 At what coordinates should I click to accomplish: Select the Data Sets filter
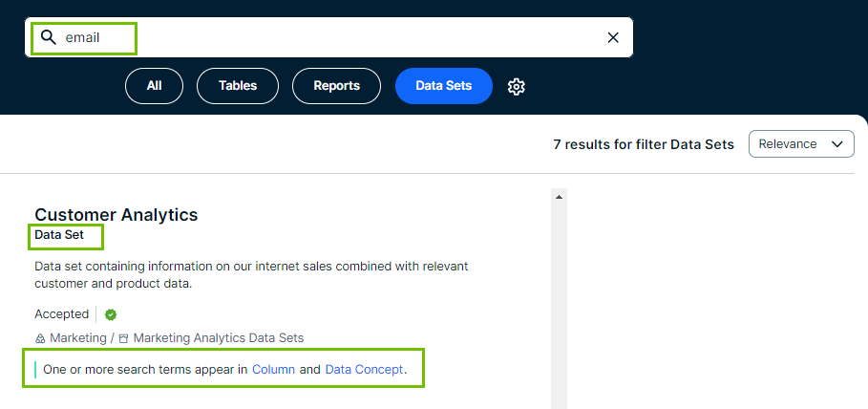443,86
